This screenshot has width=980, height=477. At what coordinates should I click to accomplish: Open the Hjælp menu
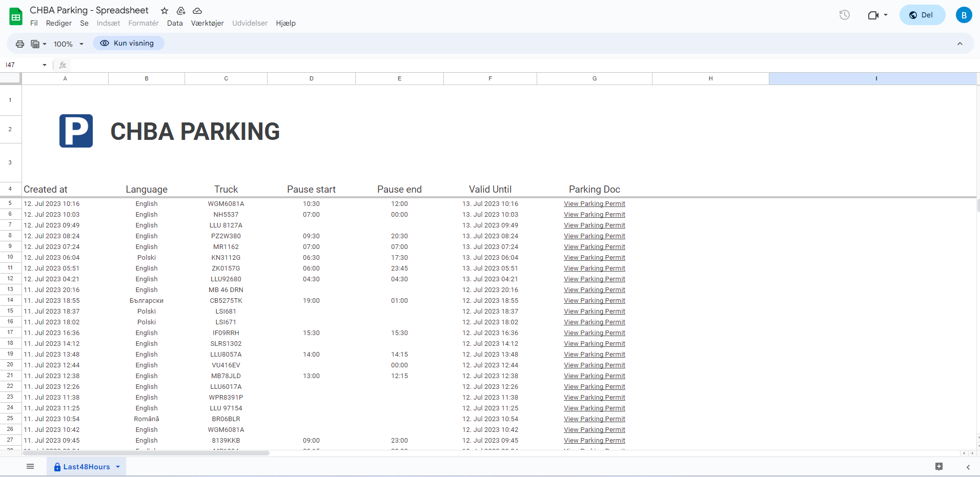tap(285, 23)
